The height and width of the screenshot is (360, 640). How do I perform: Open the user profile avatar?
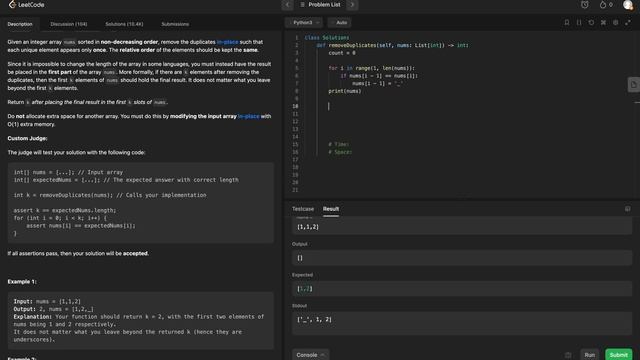tap(628, 5)
